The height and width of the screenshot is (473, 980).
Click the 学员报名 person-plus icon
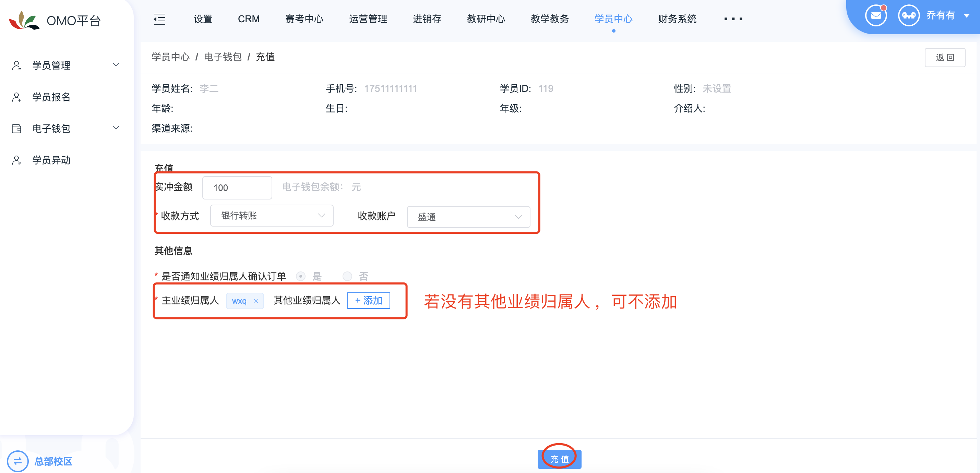(x=16, y=97)
